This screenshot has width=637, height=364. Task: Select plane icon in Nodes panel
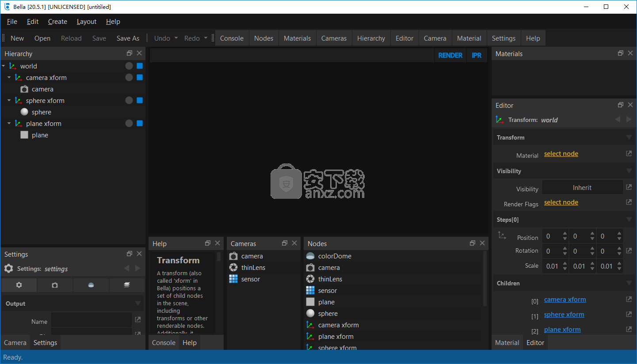pyautogui.click(x=310, y=302)
